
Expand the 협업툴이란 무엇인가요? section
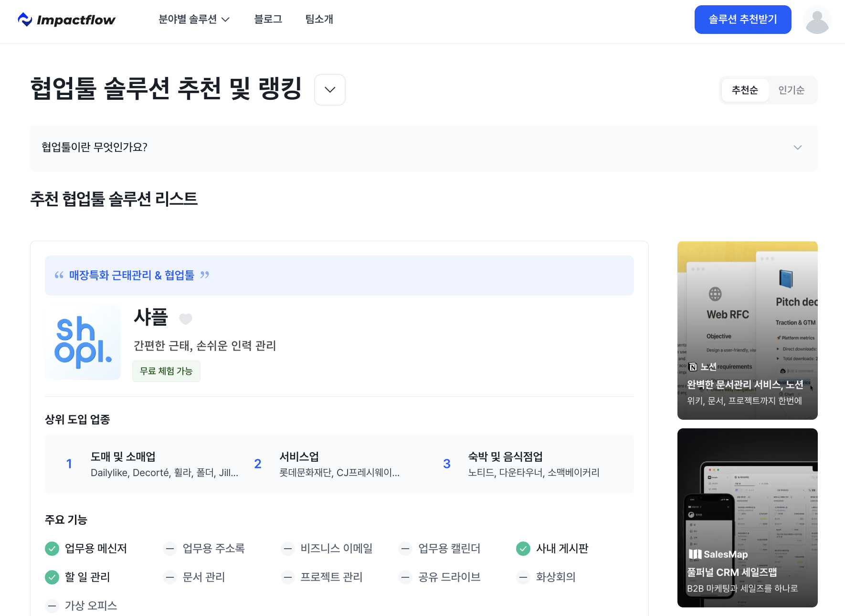424,148
